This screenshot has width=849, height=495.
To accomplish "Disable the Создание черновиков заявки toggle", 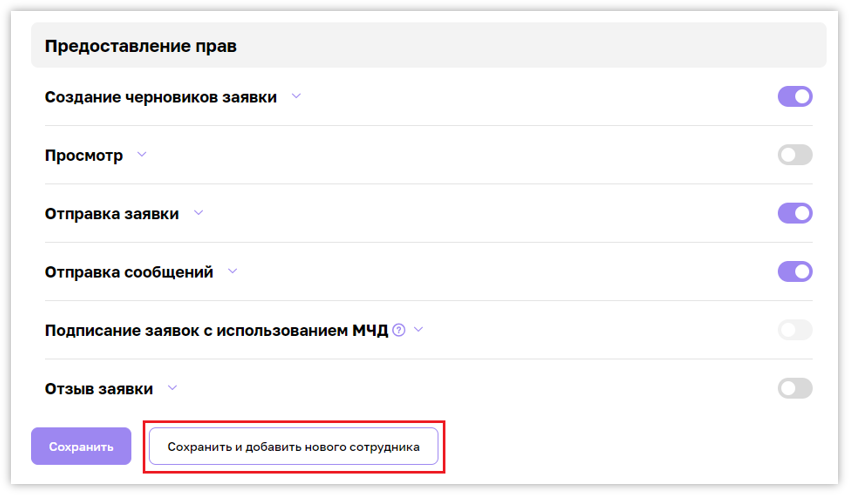I will tap(795, 97).
